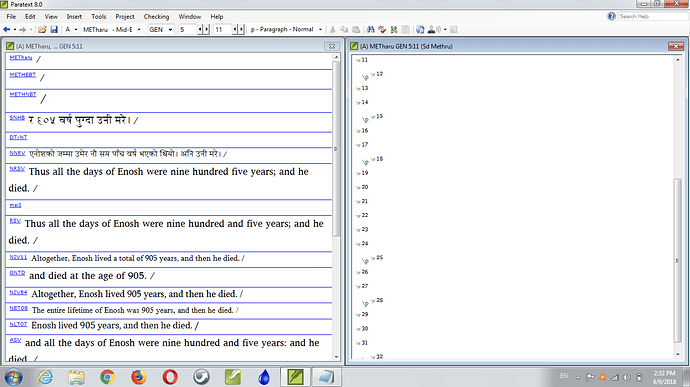Click left pane scroll down arrow
Image resolution: width=690 pixels, height=387 pixels.
[x=336, y=357]
